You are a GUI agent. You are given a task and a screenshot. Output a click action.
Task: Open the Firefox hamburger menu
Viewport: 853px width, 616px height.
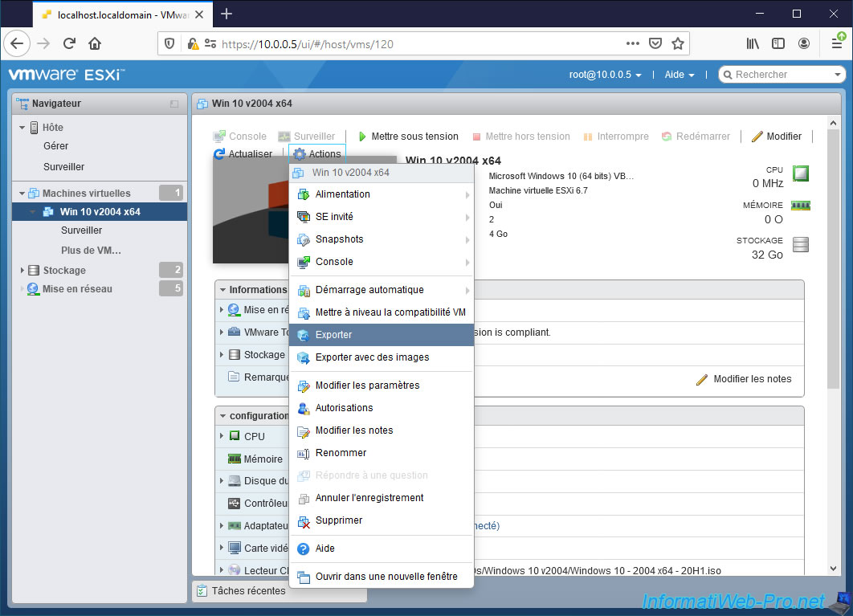(x=837, y=43)
